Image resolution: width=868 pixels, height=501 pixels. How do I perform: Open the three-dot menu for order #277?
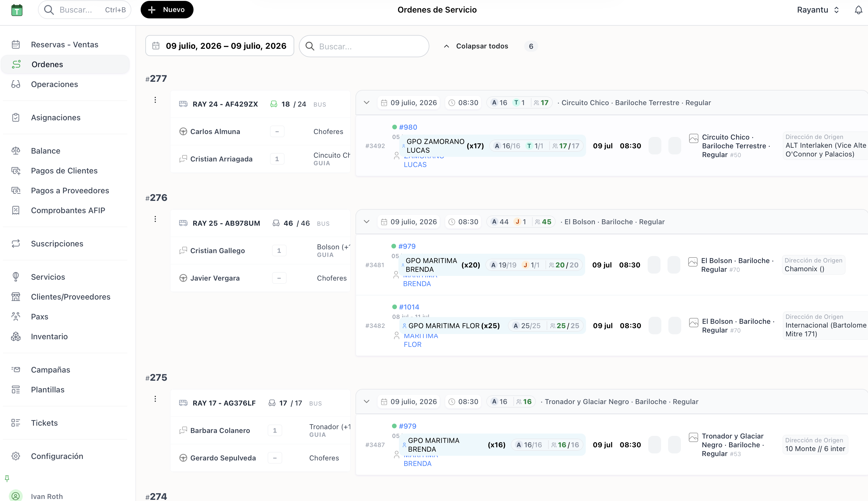point(156,100)
